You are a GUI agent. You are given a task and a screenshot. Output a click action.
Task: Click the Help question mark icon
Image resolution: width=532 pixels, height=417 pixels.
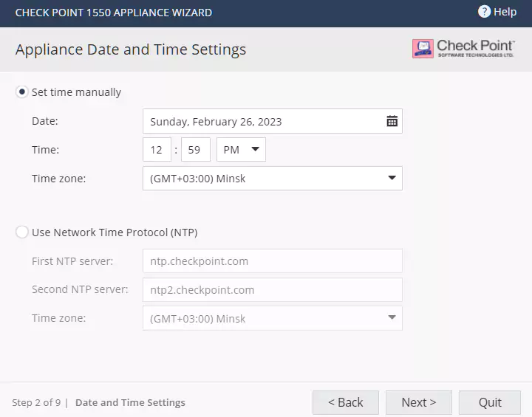484,12
